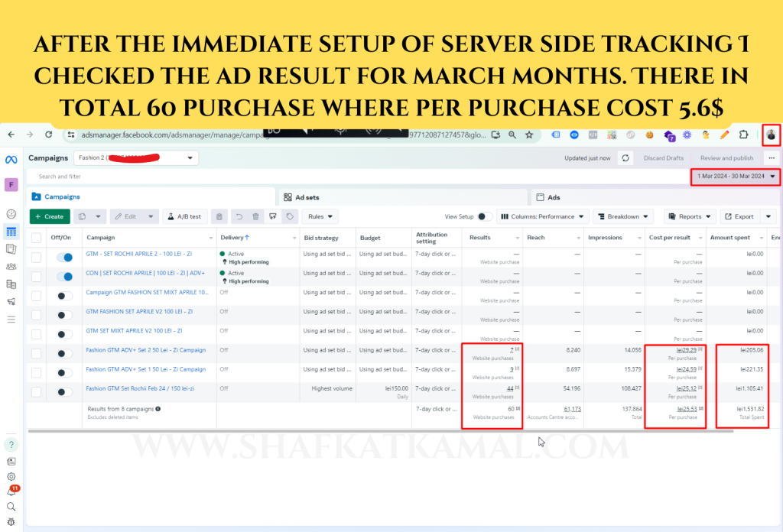
Task: Open the Reports dropdown
Action: [x=690, y=216]
